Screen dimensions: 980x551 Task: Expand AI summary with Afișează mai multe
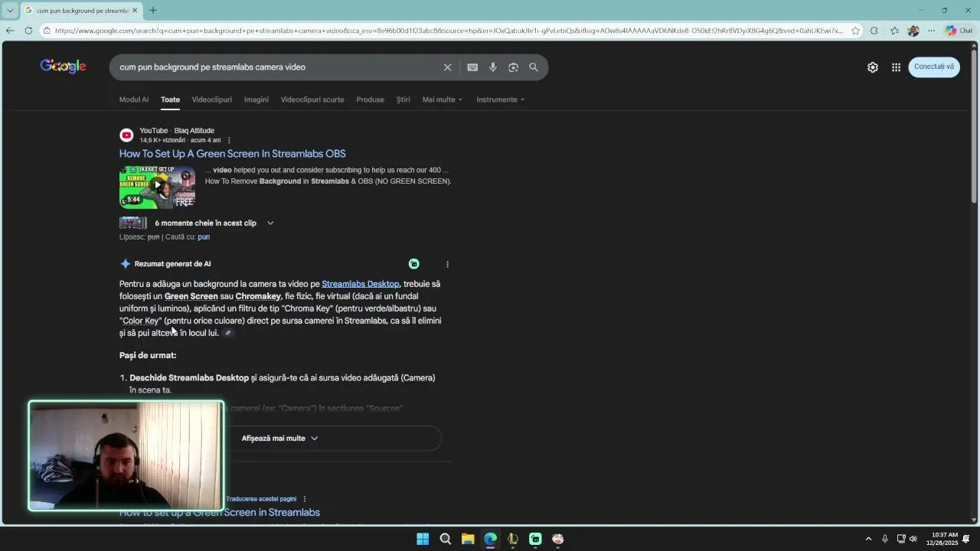pos(280,439)
